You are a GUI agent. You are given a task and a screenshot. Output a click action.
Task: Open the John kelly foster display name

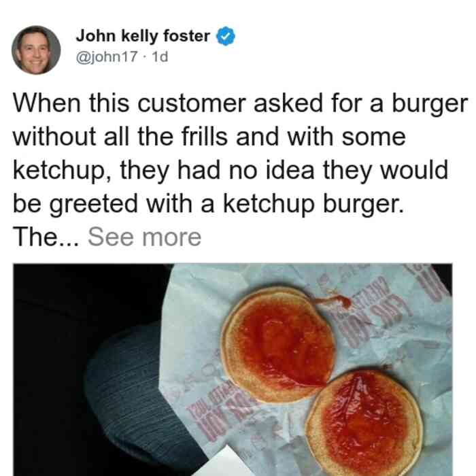click(x=143, y=36)
